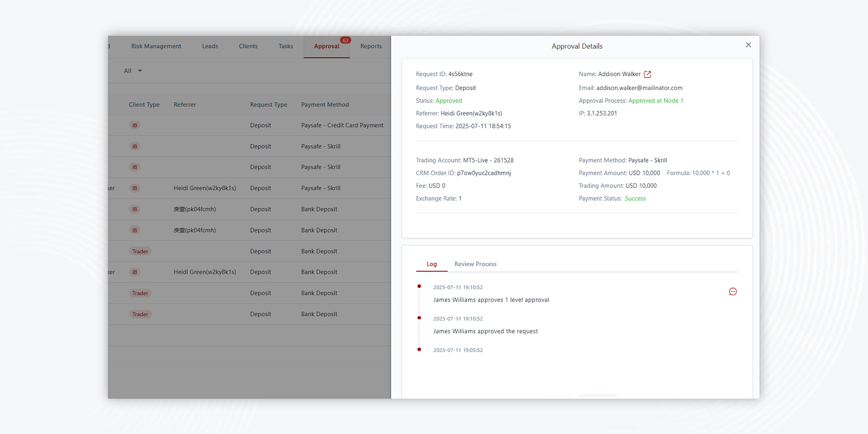
Task: Click the Approval badge showing 63
Action: [346, 41]
